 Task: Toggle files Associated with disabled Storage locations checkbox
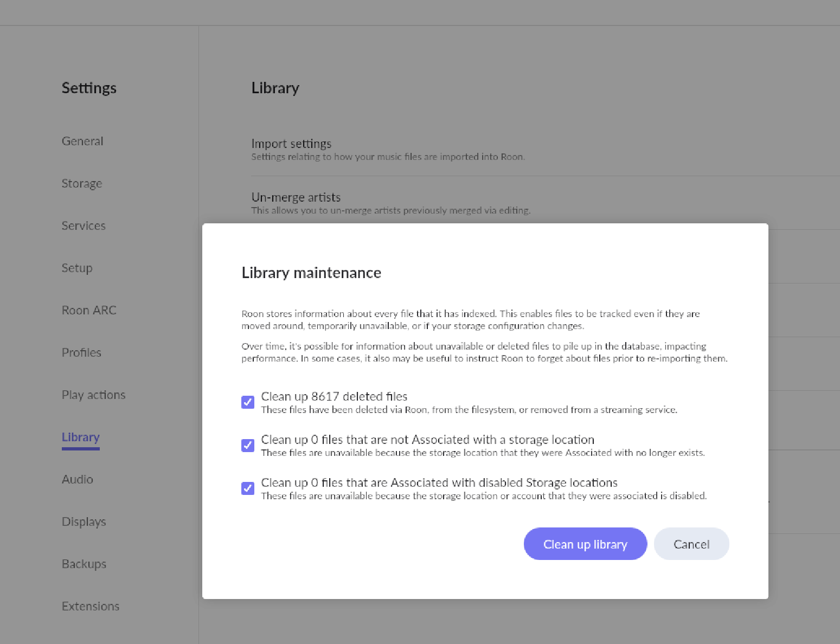(248, 488)
